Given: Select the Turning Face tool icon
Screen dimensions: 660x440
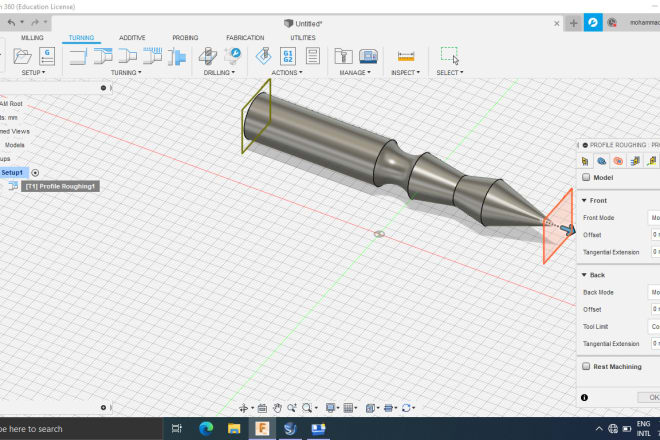Looking at the screenshot, I should (78, 56).
